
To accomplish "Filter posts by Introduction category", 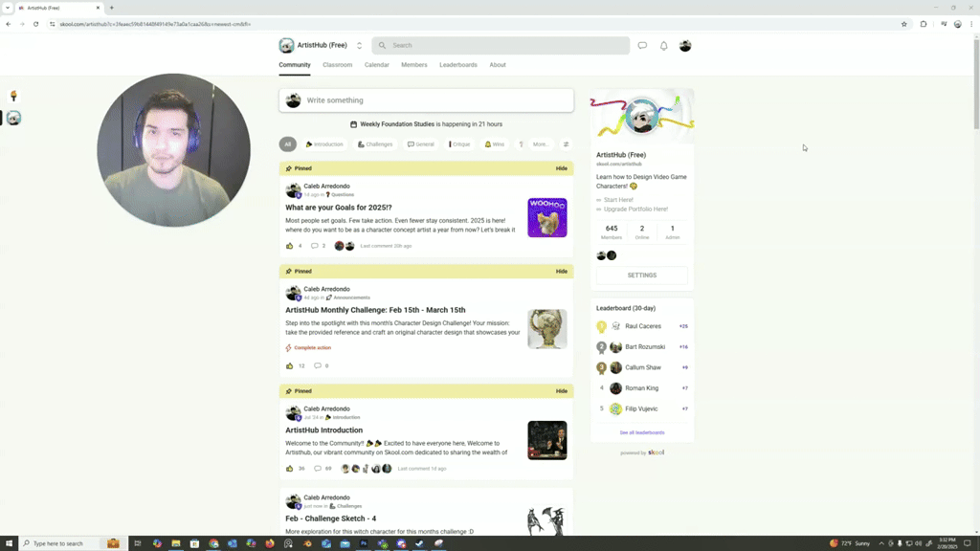I will (324, 144).
